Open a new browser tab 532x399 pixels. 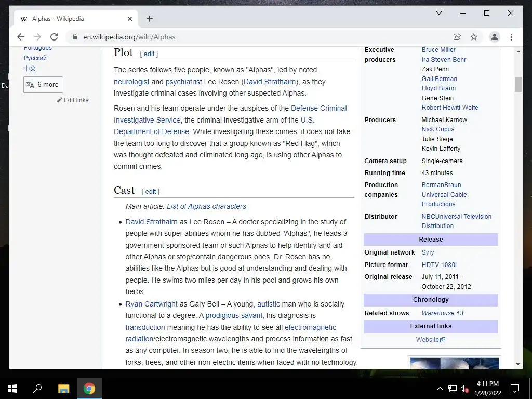click(x=149, y=19)
